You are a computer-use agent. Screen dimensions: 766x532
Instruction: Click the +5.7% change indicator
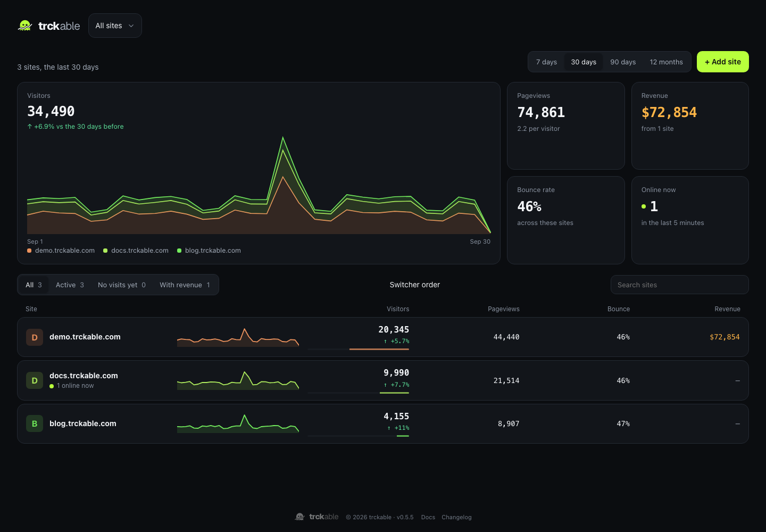click(397, 342)
